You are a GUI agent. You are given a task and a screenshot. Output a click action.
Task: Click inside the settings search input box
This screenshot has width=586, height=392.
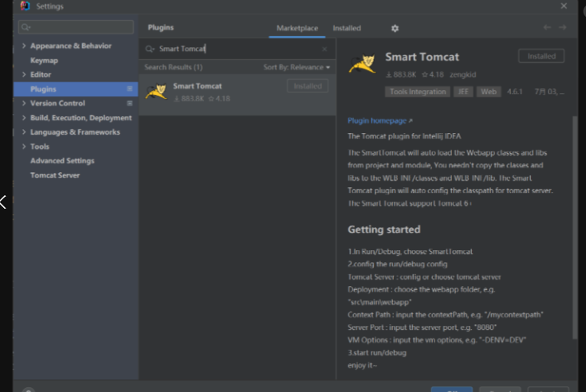76,27
